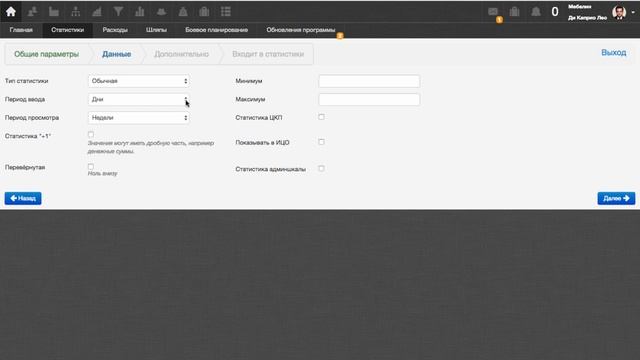Open the home icon in top bar
640x360 pixels.
point(11,11)
